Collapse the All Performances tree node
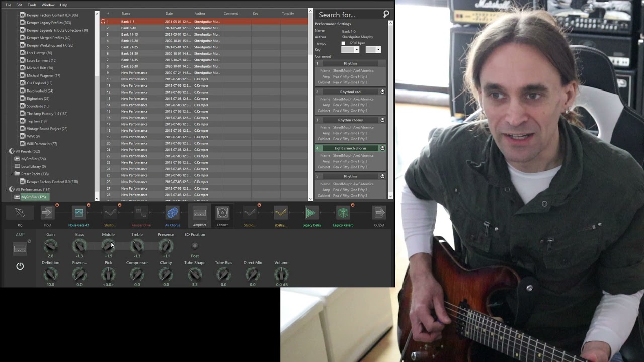644x362 pixels. coord(7,190)
